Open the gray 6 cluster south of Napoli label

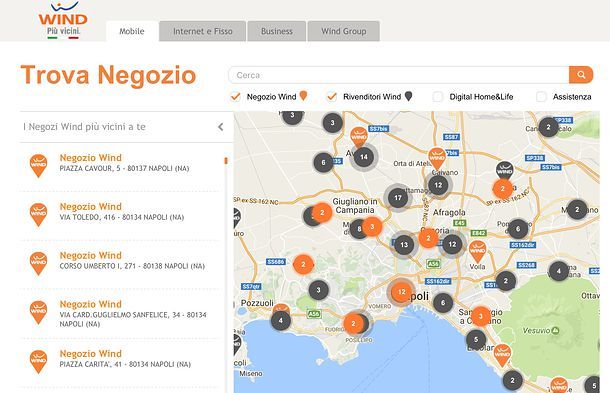pos(443,303)
